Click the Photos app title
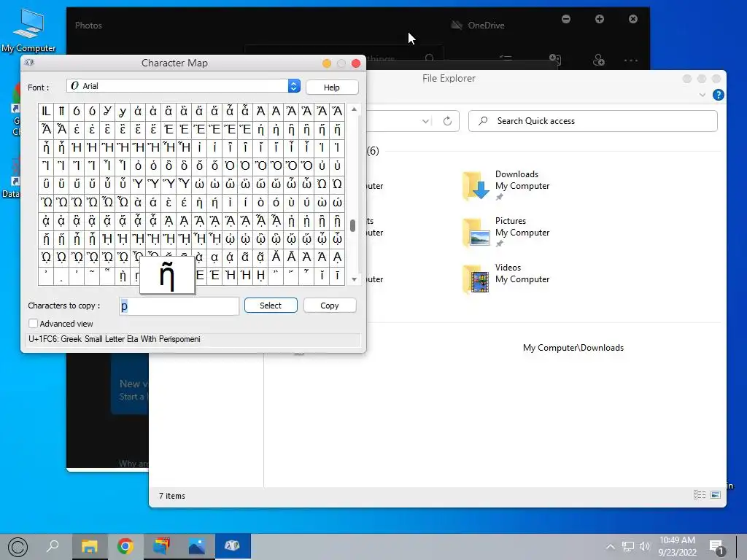The image size is (747, 560). 88,26
